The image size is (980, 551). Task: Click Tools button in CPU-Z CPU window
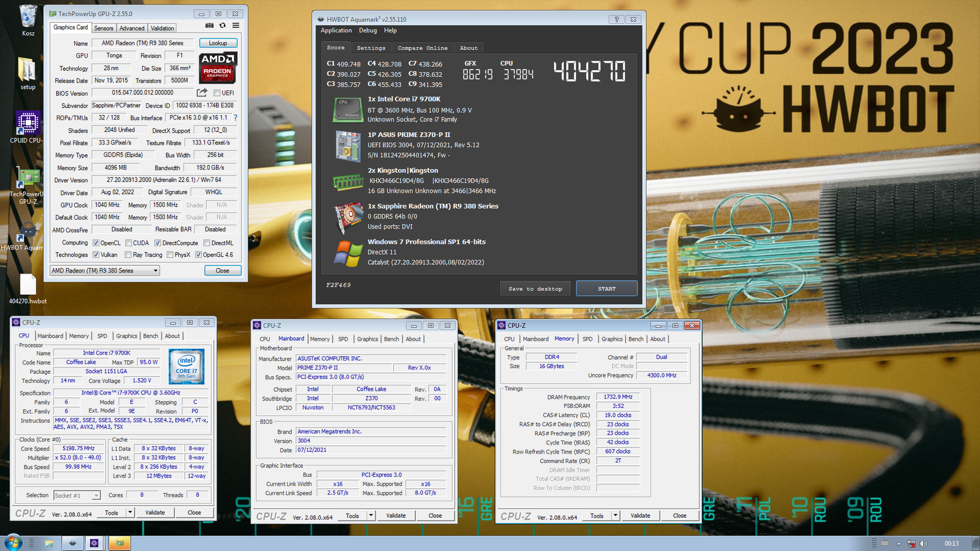(x=112, y=513)
